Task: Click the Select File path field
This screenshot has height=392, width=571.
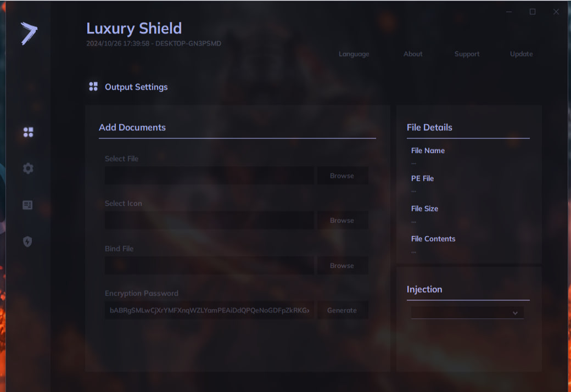Action: [209, 176]
